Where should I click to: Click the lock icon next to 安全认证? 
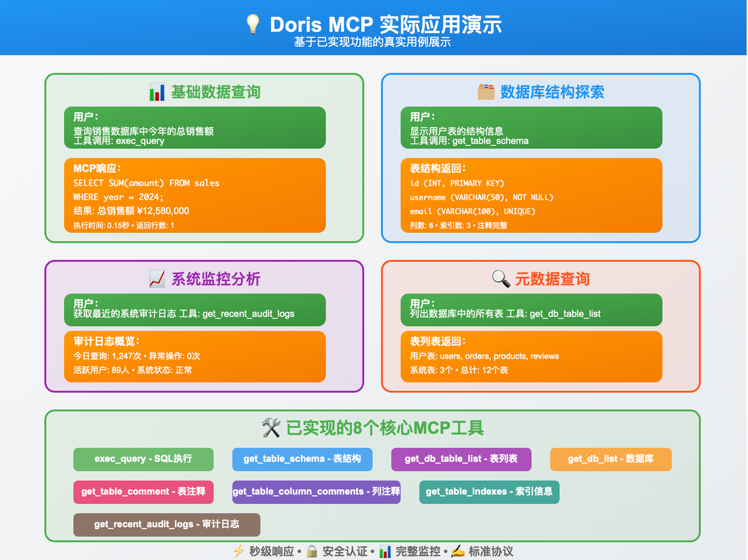pyautogui.click(x=311, y=551)
